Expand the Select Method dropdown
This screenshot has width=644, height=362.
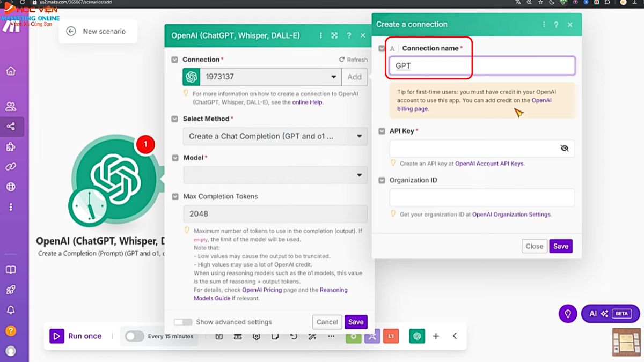click(x=275, y=136)
